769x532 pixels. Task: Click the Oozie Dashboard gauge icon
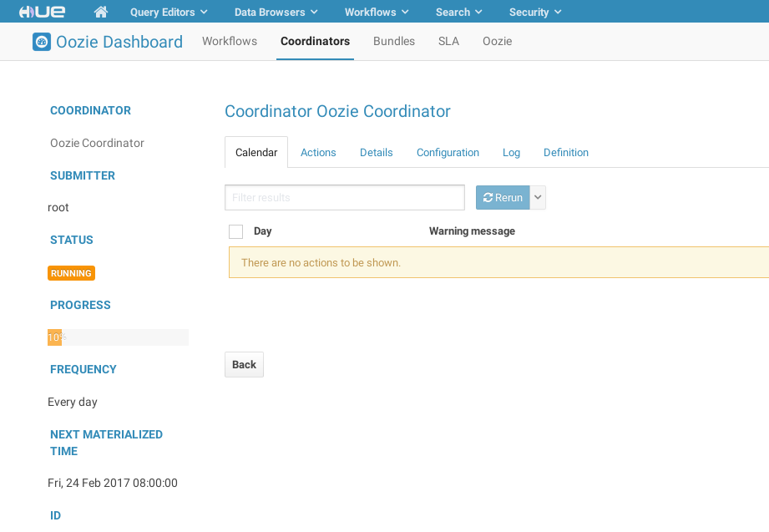[42, 42]
